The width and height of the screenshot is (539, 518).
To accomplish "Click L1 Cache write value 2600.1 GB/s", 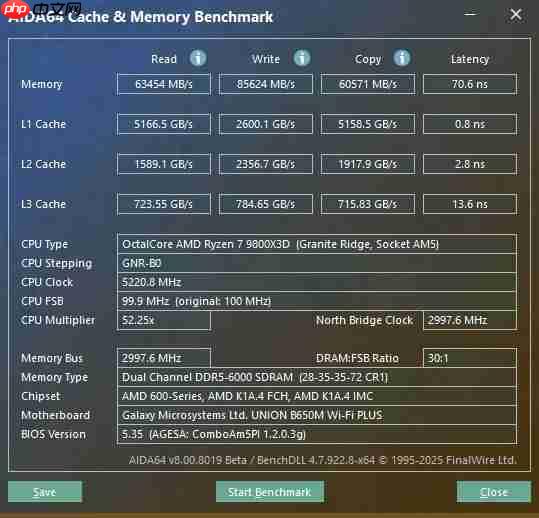I will point(266,124).
